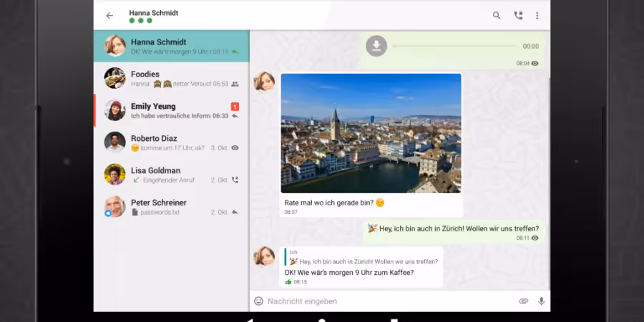Click Android back navigation button
Image resolution: width=644 pixels, height=322 pixels.
[249, 320]
